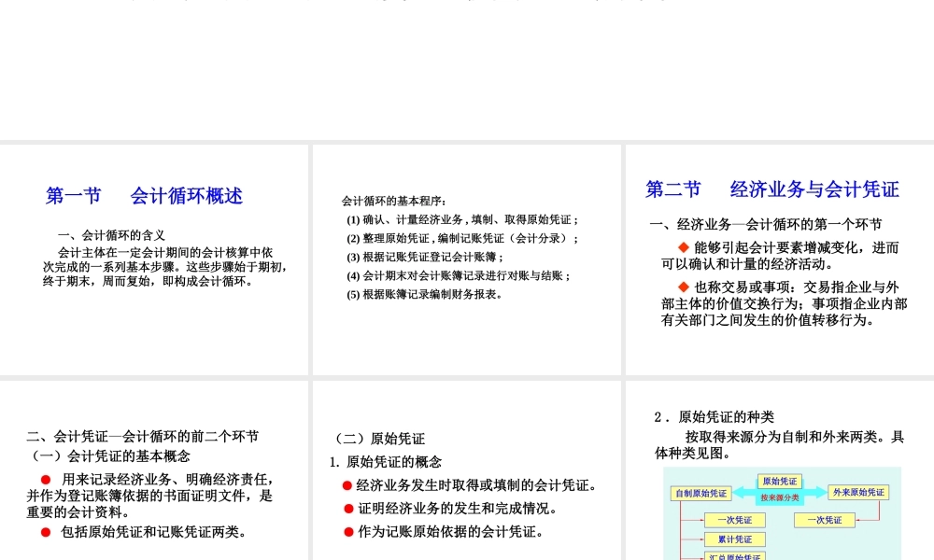Click the 自制原始凭证 box
Image resolution: width=934 pixels, height=560 pixels.
pyautogui.click(x=701, y=493)
